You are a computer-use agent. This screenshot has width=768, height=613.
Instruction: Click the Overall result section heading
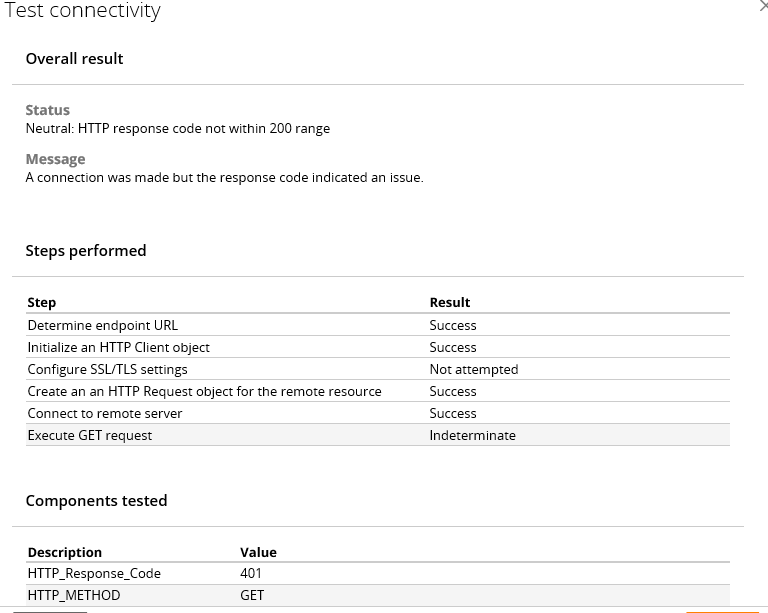pyautogui.click(x=74, y=59)
